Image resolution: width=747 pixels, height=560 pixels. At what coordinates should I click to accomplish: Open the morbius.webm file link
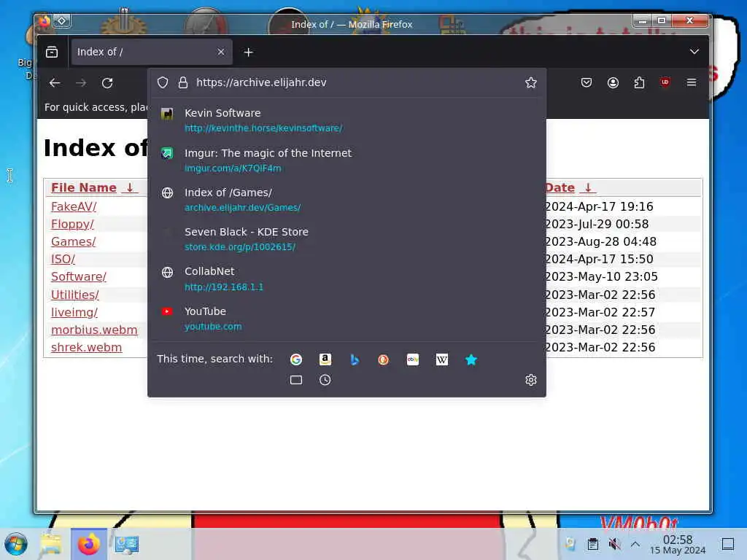click(94, 330)
